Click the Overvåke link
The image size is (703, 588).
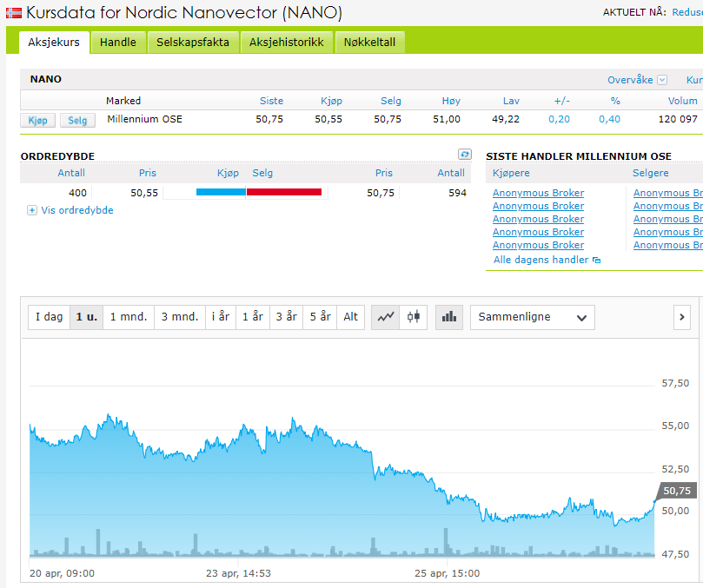(x=630, y=80)
